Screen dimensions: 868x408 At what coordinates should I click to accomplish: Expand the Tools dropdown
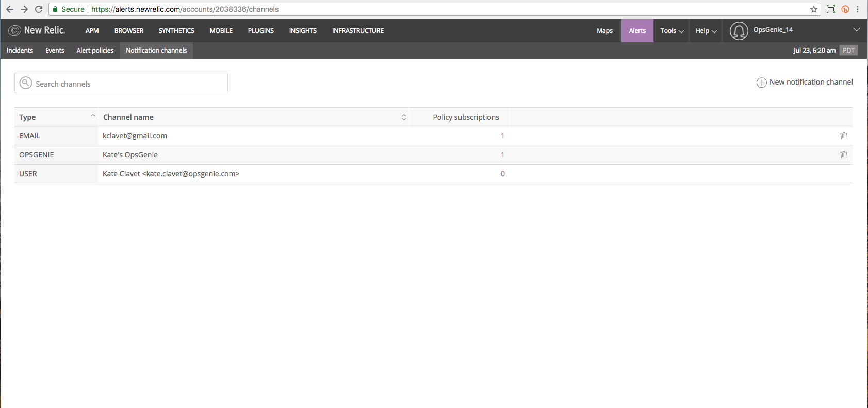click(672, 31)
